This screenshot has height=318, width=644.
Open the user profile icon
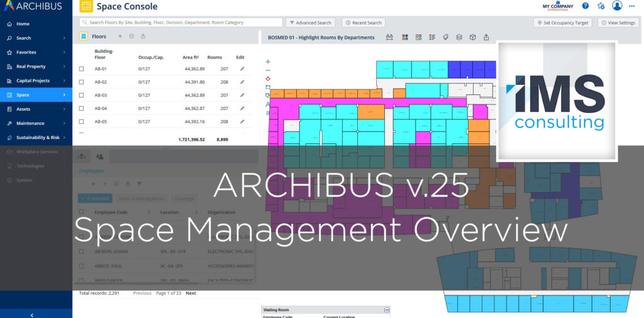pos(617,5)
